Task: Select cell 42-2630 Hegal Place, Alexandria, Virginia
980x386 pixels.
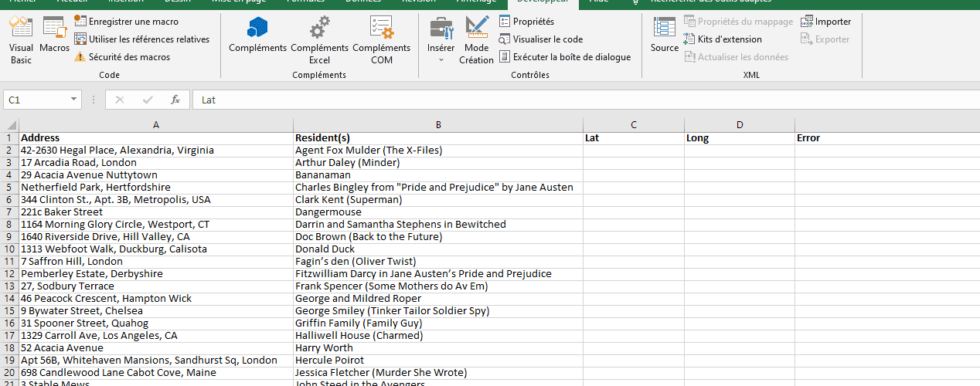Action: pyautogui.click(x=156, y=151)
